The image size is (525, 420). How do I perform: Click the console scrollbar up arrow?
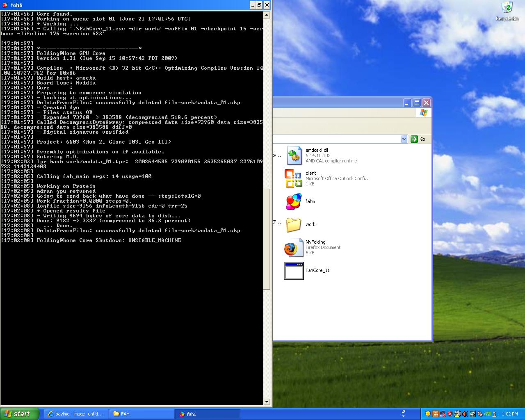pyautogui.click(x=267, y=15)
